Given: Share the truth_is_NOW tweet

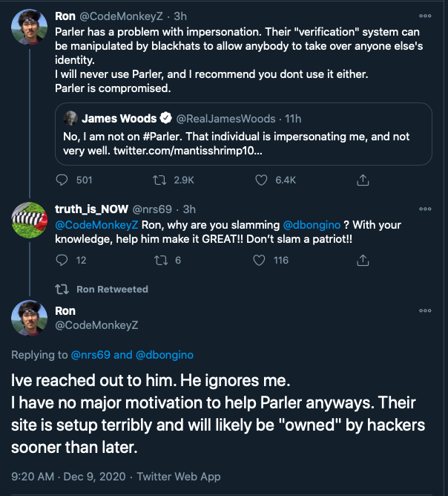Looking at the screenshot, I should pos(363,260).
